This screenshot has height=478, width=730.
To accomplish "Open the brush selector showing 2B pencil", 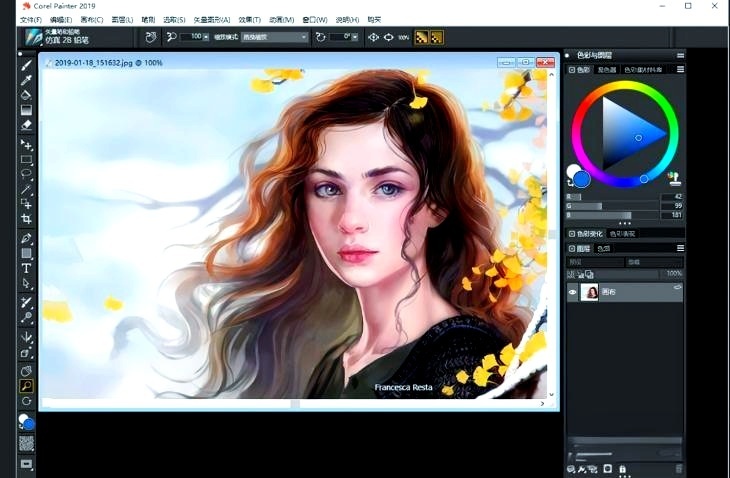I will [x=34, y=38].
